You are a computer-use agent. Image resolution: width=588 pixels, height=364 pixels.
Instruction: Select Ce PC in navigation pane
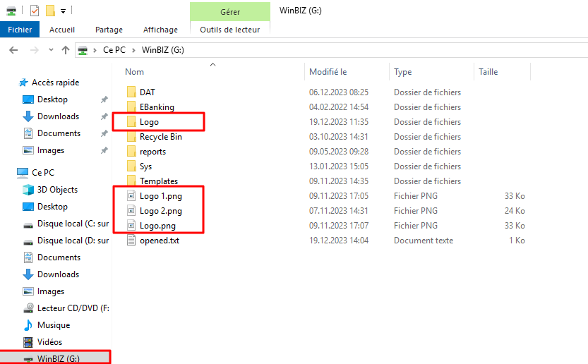(x=43, y=172)
